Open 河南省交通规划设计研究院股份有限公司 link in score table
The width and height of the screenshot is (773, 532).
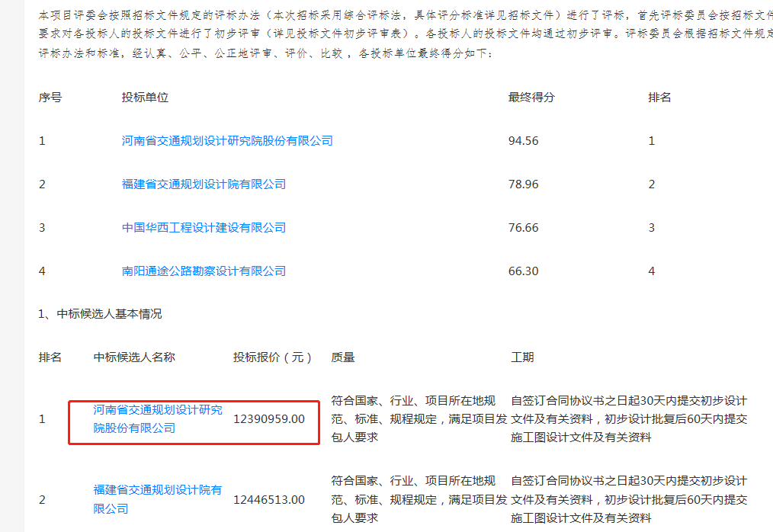227,141
